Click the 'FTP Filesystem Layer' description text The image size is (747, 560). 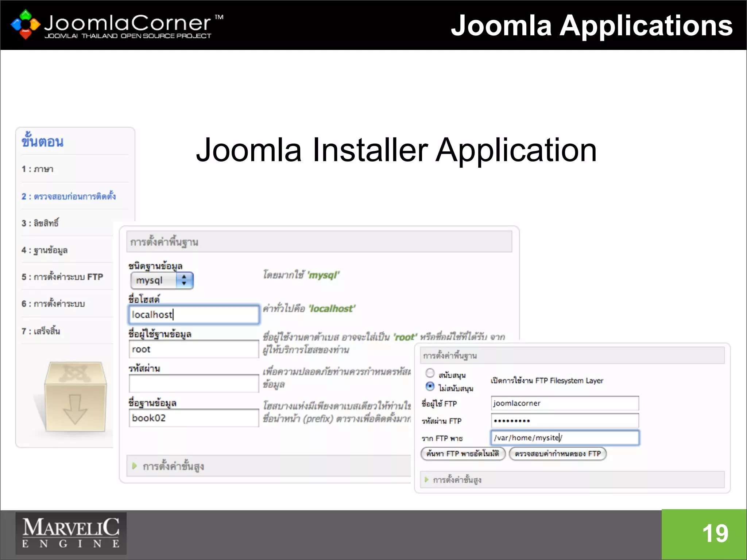tap(547, 381)
